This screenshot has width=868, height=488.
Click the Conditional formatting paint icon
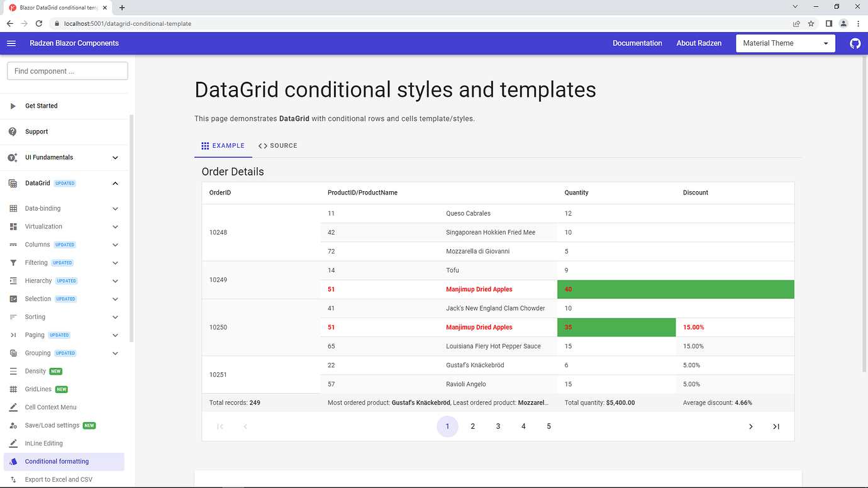coord(13,462)
